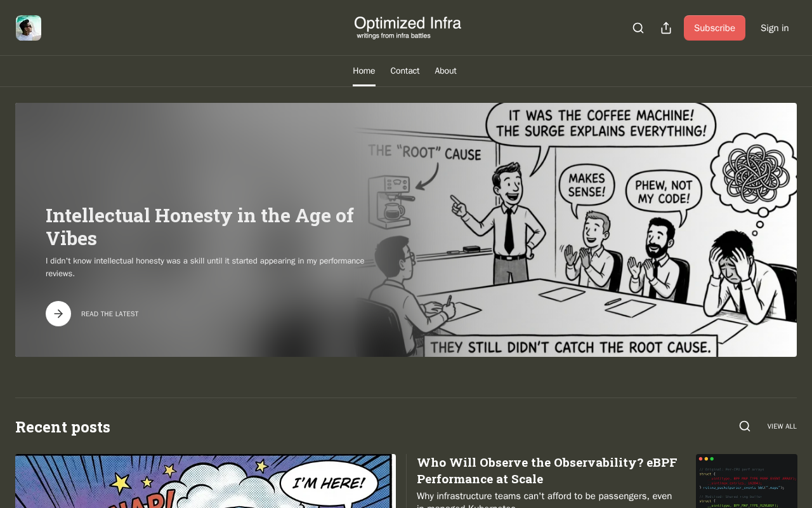Screen dimensions: 812x508
Task: Subscribe using the red Subscribe button
Action: [714, 28]
